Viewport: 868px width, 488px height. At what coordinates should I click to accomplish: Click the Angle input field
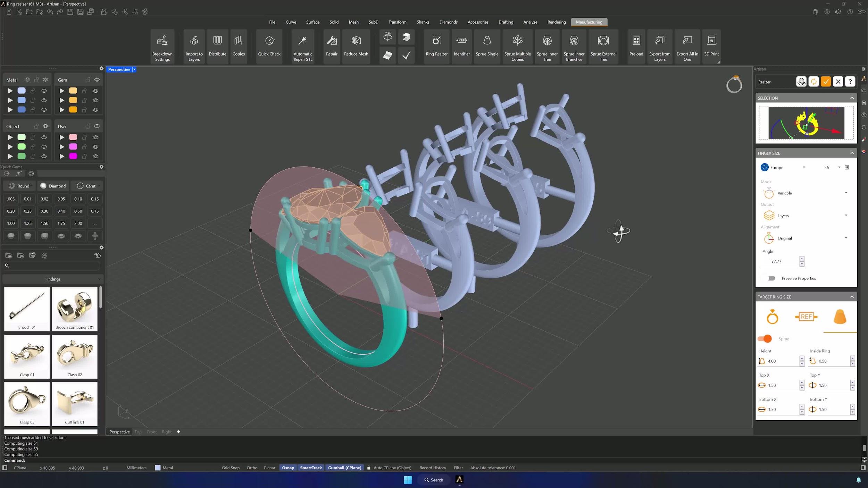(x=779, y=261)
